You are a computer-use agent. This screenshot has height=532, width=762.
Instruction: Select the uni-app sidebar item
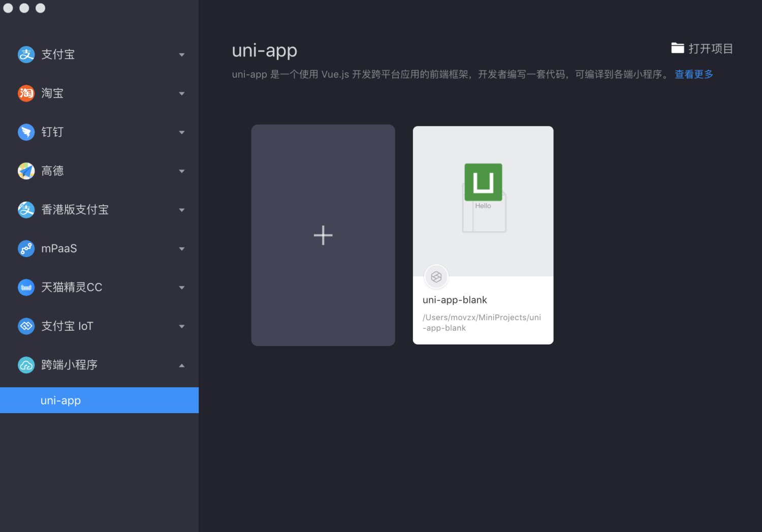point(99,400)
